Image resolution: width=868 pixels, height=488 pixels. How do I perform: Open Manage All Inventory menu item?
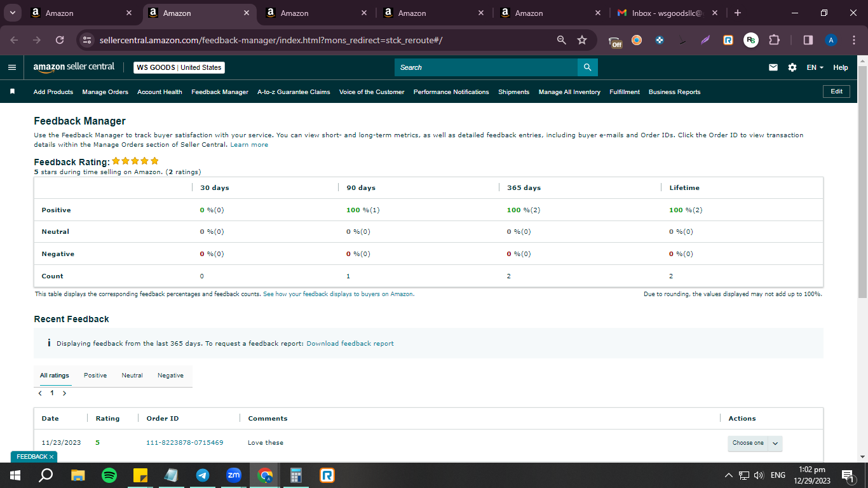(569, 92)
